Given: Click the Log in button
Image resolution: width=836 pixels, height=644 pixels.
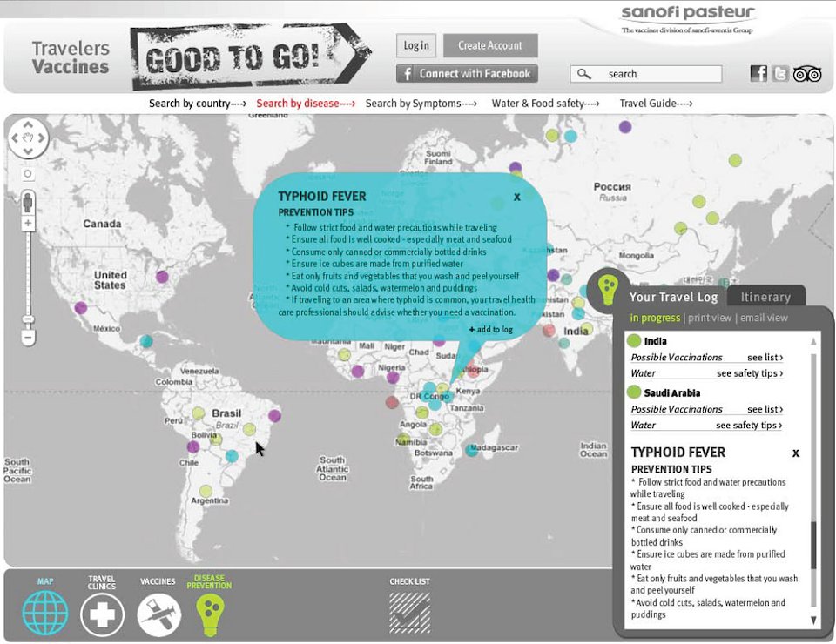Looking at the screenshot, I should (416, 46).
